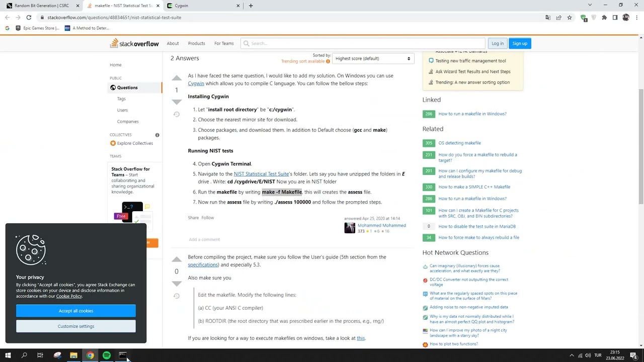Open 'How to make a SIMPLE C++ Makefile'
This screenshot has height=362, width=644.
pyautogui.click(x=474, y=187)
